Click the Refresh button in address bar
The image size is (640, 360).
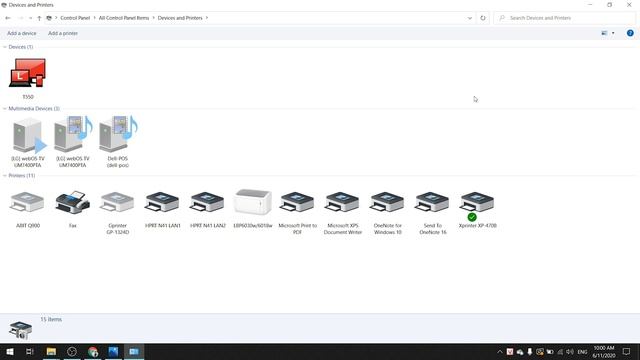[x=483, y=18]
